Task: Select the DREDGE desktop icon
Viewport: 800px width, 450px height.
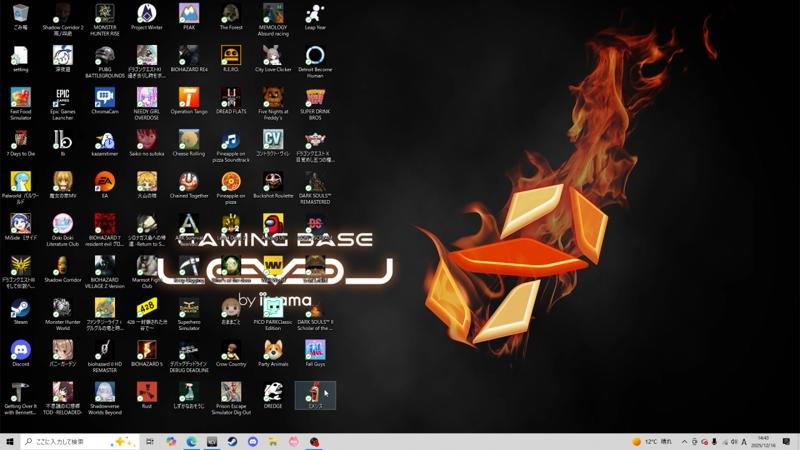Action: (x=272, y=392)
